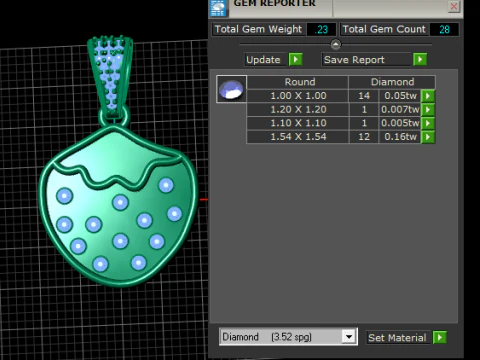Select the 1.00 X 1.00 size cell
The width and height of the screenshot is (480, 360).
(298, 96)
